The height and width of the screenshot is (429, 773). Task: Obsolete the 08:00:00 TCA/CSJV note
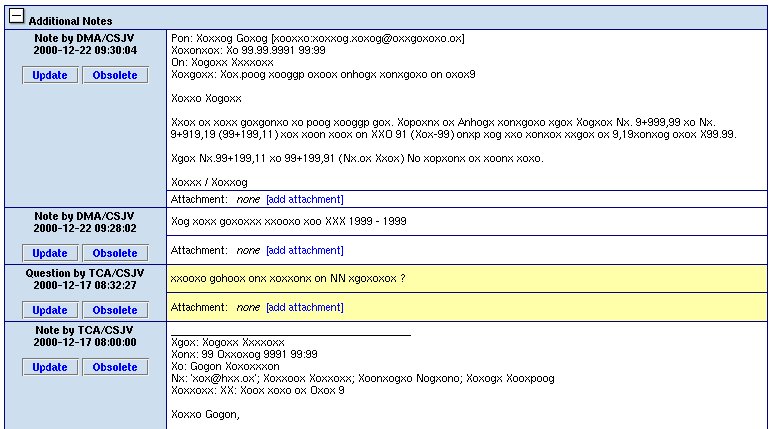tap(115, 367)
